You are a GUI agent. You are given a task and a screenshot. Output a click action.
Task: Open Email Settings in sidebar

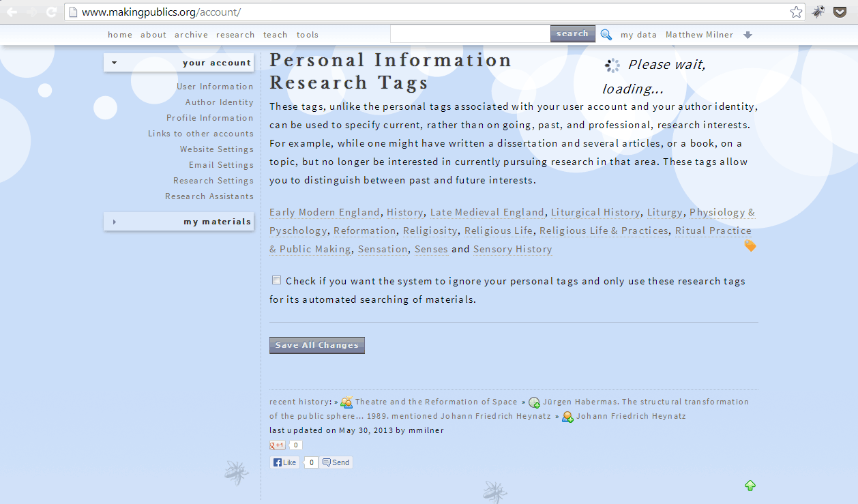point(221,165)
